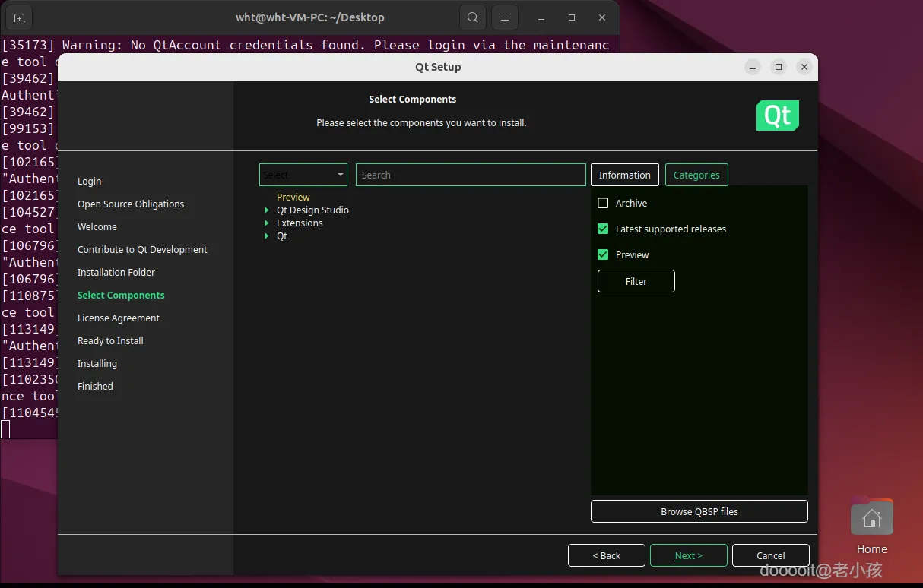
Task: Click the Select Components step
Action: [121, 295]
